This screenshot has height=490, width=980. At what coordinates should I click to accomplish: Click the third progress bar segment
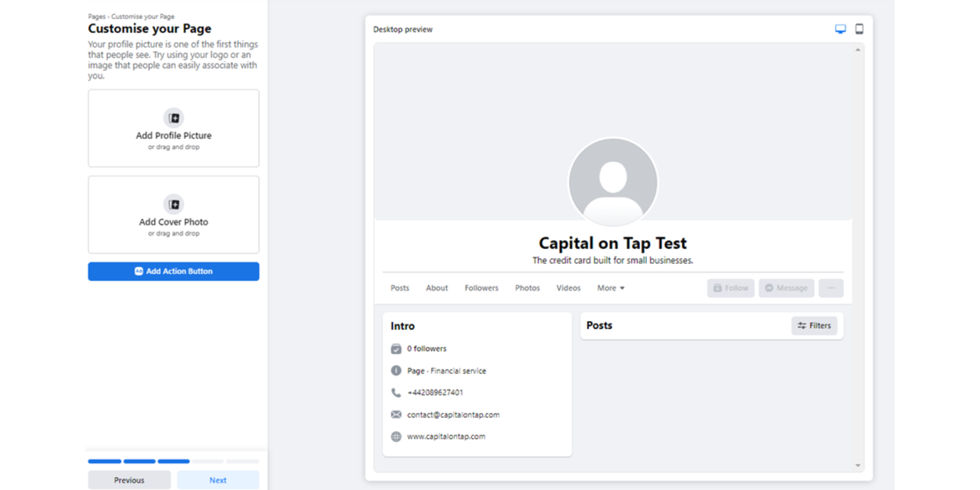point(173,461)
